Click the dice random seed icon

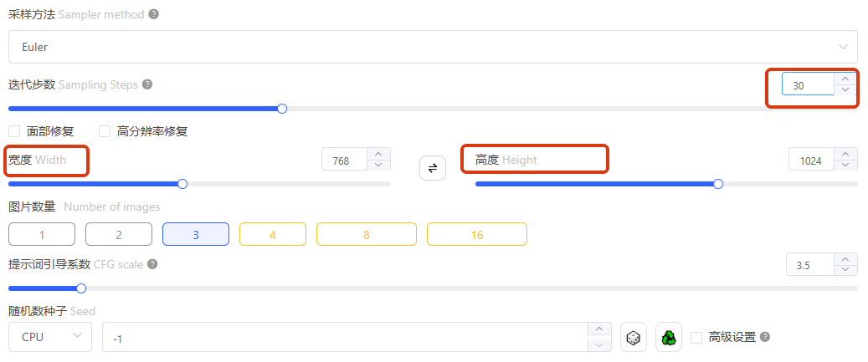click(634, 338)
